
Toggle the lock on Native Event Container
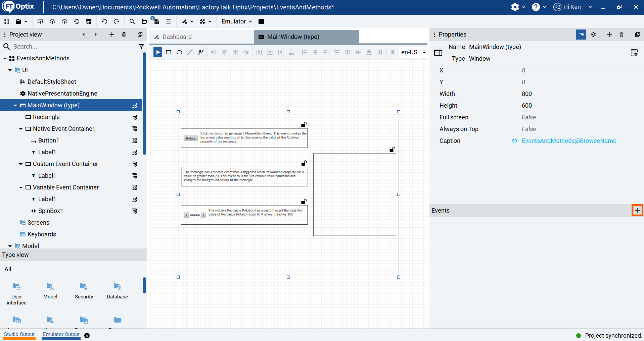pyautogui.click(x=304, y=124)
